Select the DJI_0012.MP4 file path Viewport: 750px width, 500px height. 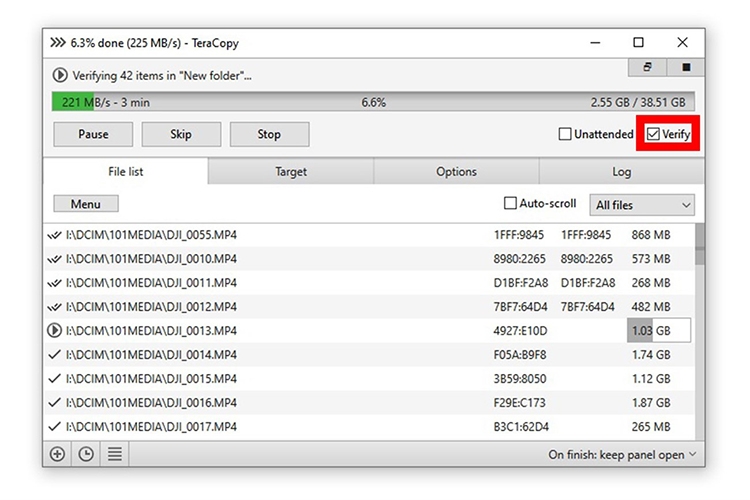151,307
